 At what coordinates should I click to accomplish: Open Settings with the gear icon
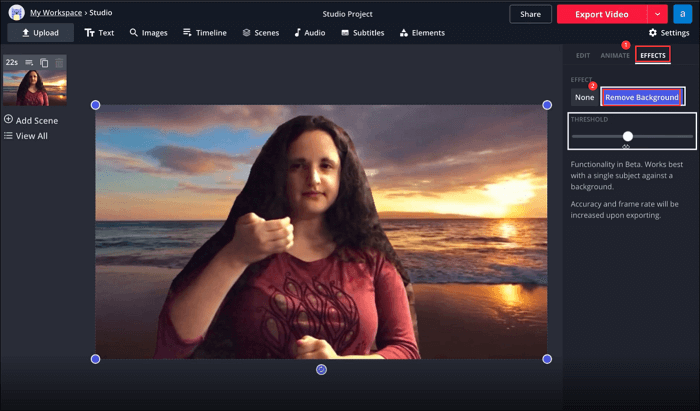(x=669, y=33)
